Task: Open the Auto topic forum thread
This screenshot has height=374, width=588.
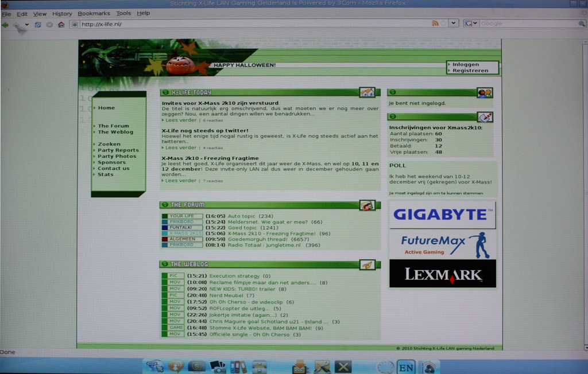Action: click(241, 216)
